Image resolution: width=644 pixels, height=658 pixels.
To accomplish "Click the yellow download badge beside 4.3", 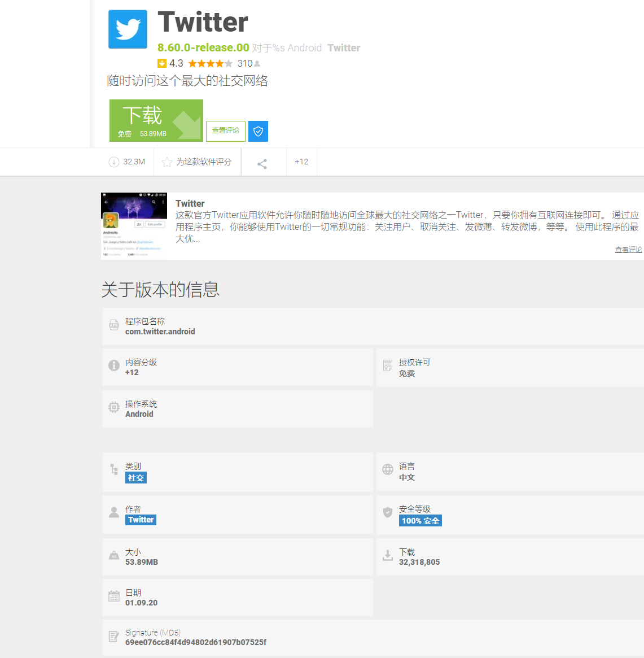I will click(x=162, y=63).
